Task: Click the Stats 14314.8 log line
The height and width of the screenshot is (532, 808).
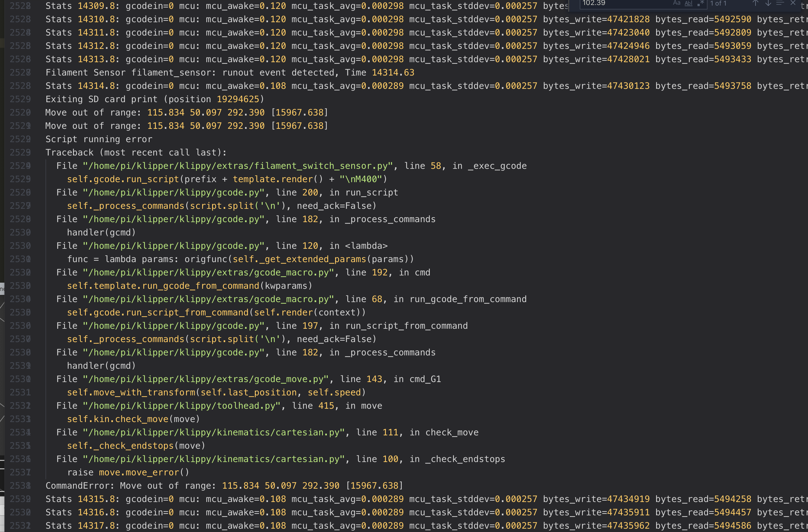Action: [x=427, y=86]
